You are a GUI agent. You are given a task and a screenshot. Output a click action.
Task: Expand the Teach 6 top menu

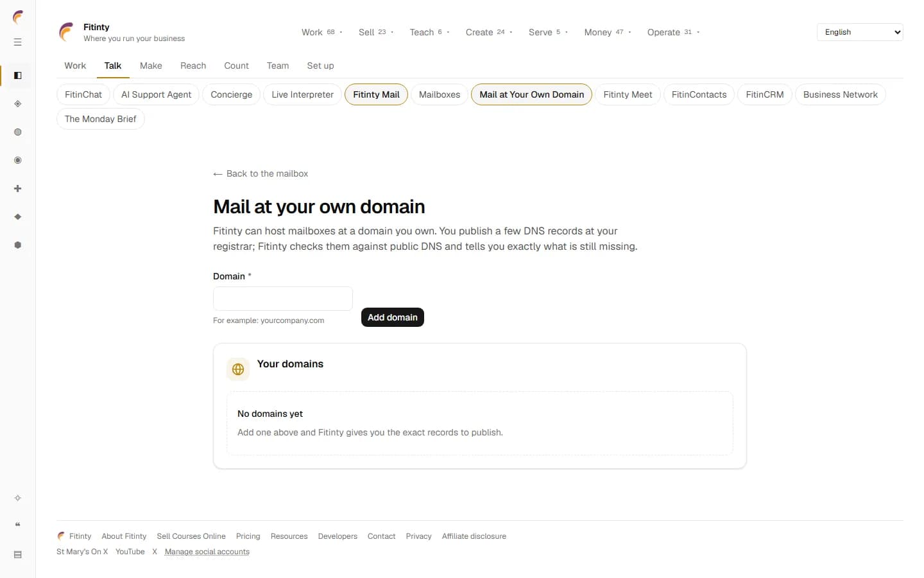pyautogui.click(x=430, y=32)
